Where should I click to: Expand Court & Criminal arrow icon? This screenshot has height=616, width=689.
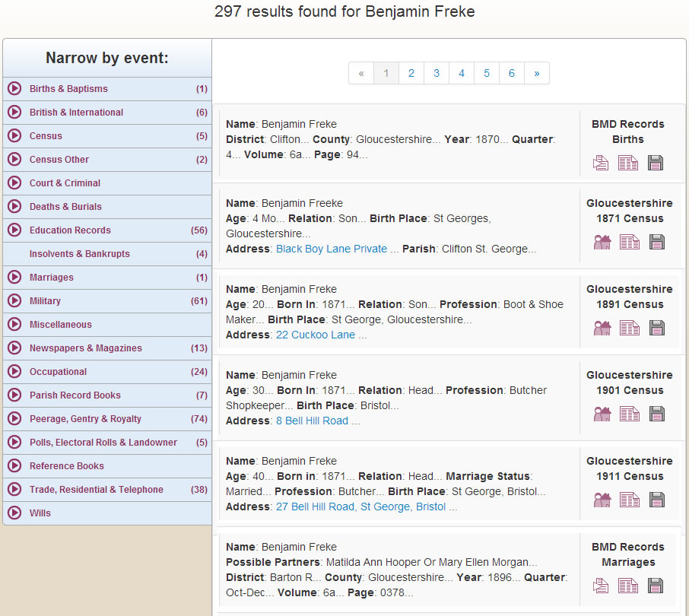click(14, 183)
